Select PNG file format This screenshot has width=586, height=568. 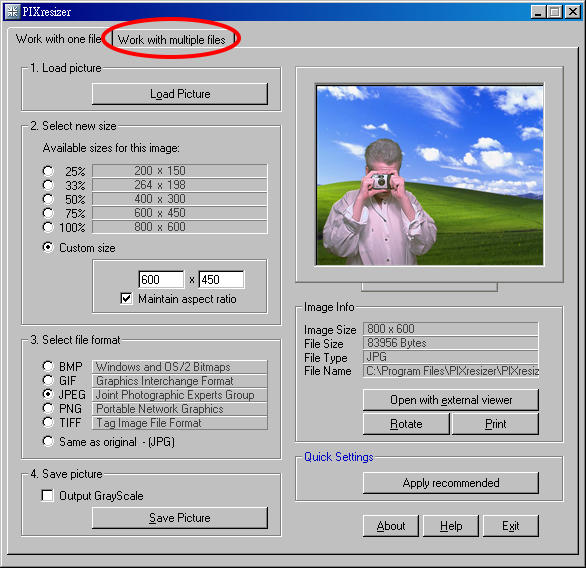pyautogui.click(x=48, y=408)
